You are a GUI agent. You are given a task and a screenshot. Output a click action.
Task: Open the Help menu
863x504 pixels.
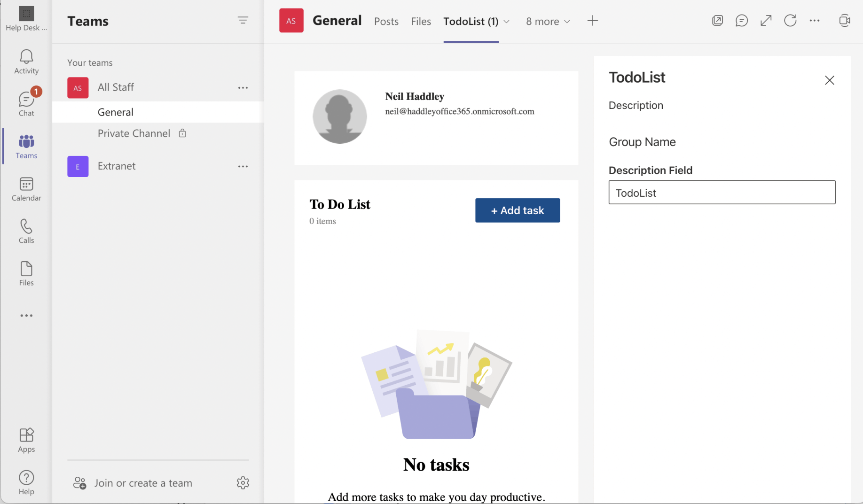click(x=26, y=482)
